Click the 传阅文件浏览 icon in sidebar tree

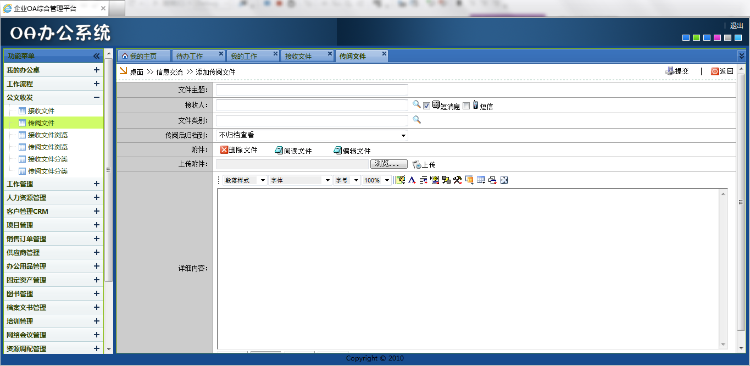click(x=22, y=147)
